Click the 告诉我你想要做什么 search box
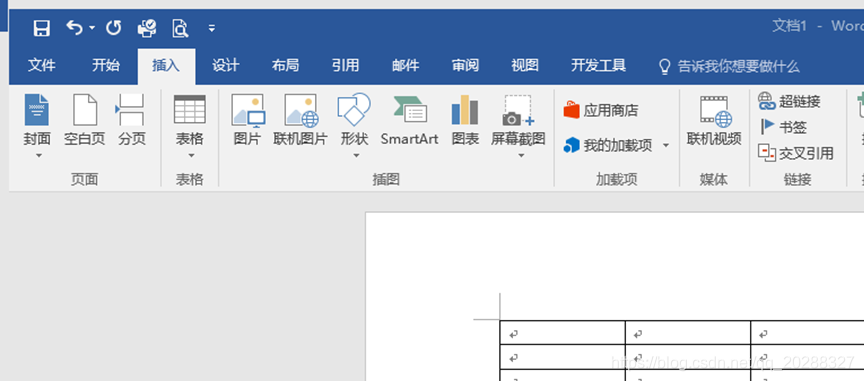Viewport: 864px width, 381px height. [729, 67]
